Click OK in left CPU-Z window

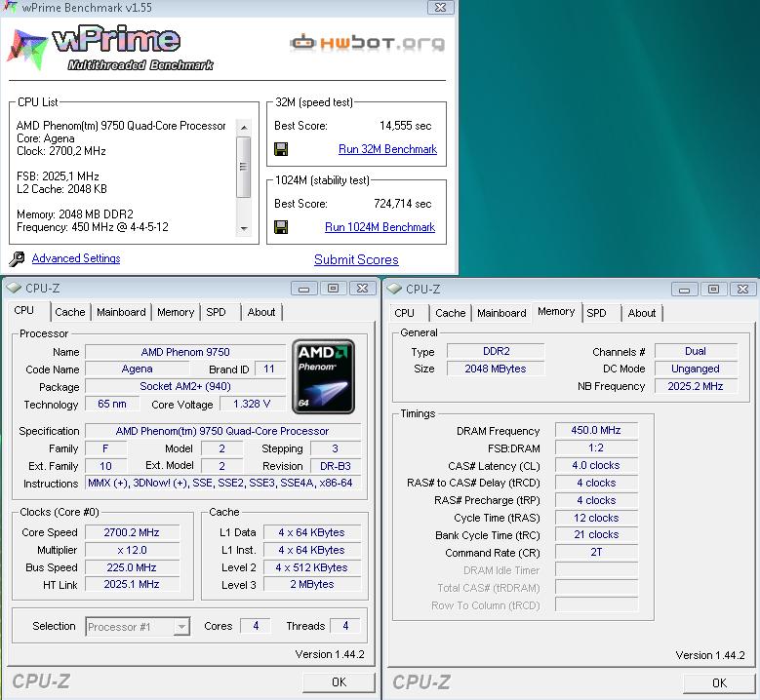pyautogui.click(x=339, y=682)
